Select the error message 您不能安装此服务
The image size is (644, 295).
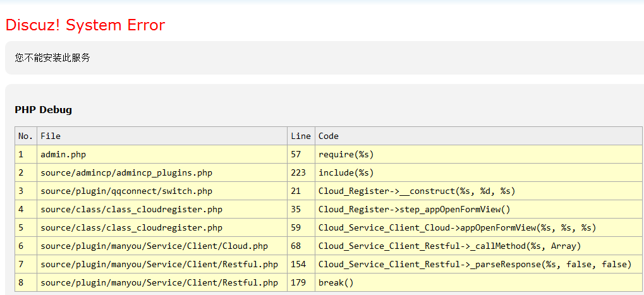tap(52, 58)
